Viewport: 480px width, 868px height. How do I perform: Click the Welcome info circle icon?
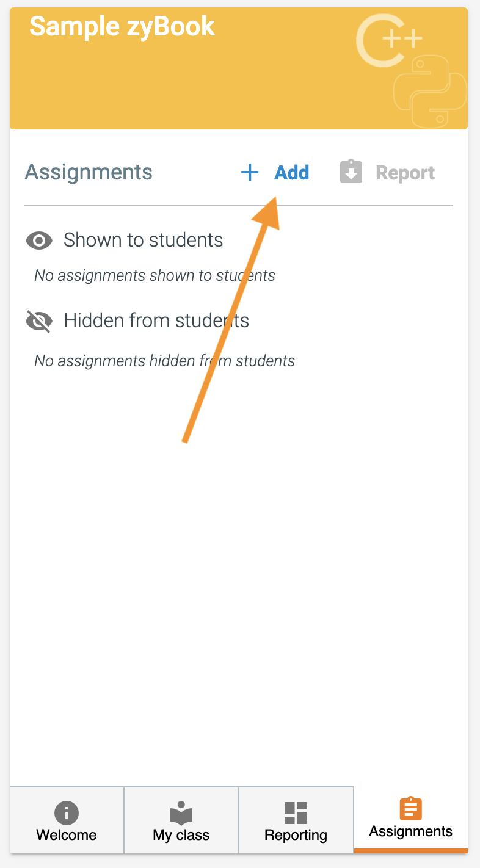pos(67,812)
